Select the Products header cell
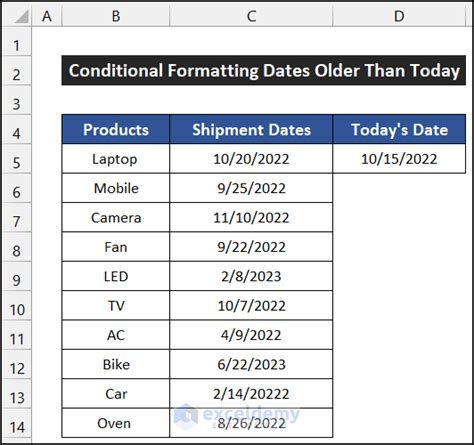The height and width of the screenshot is (445, 474). pos(116,129)
